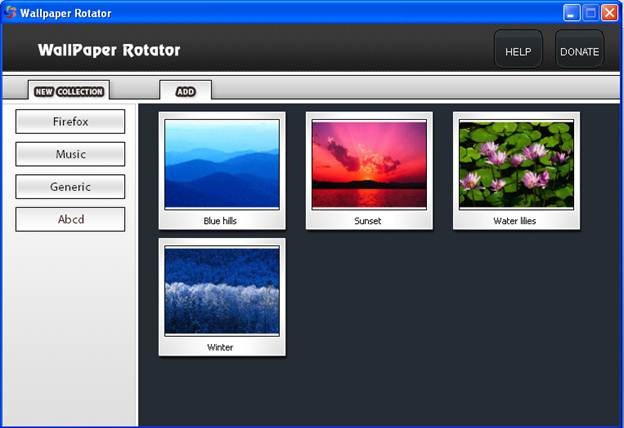624x428 pixels.
Task: Close the Wallpaper Rotator window
Action: coord(609,13)
